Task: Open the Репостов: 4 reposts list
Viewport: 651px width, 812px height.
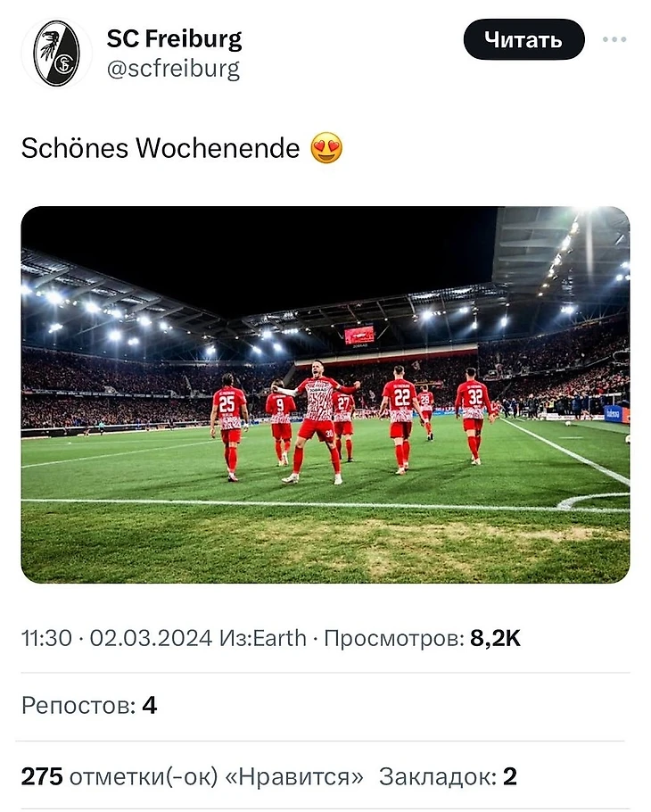Action: [x=88, y=706]
